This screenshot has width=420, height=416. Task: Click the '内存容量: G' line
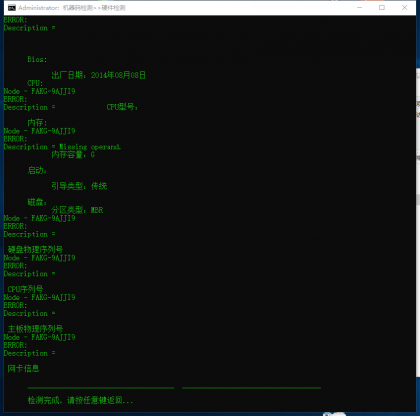[73, 155]
